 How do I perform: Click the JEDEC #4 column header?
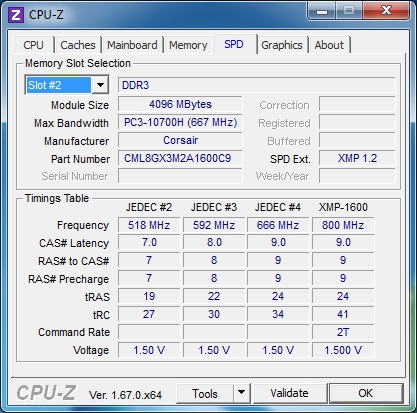pyautogui.click(x=278, y=207)
